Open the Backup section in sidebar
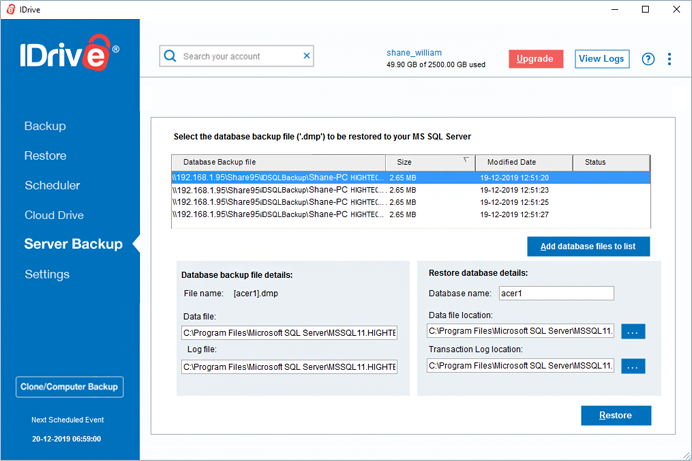Image resolution: width=692 pixels, height=461 pixels. (45, 126)
